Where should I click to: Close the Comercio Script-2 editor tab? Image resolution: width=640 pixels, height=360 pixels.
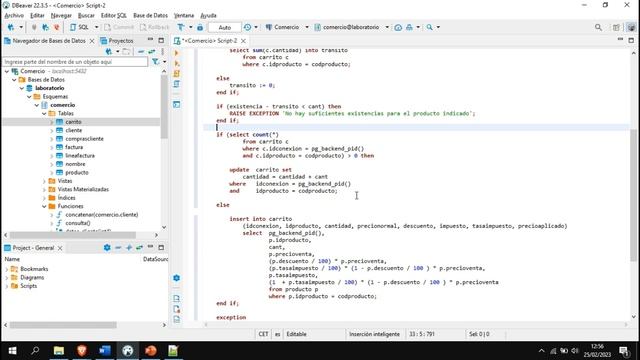tap(243, 41)
